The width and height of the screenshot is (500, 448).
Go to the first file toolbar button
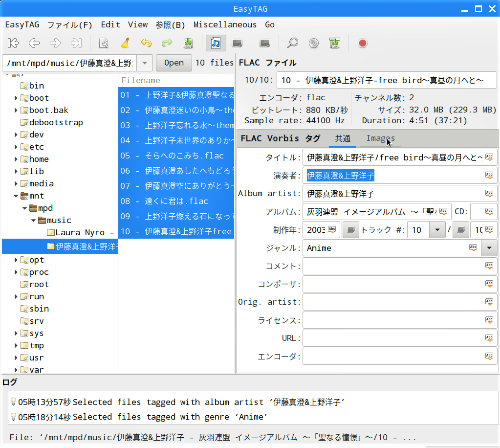(13, 43)
